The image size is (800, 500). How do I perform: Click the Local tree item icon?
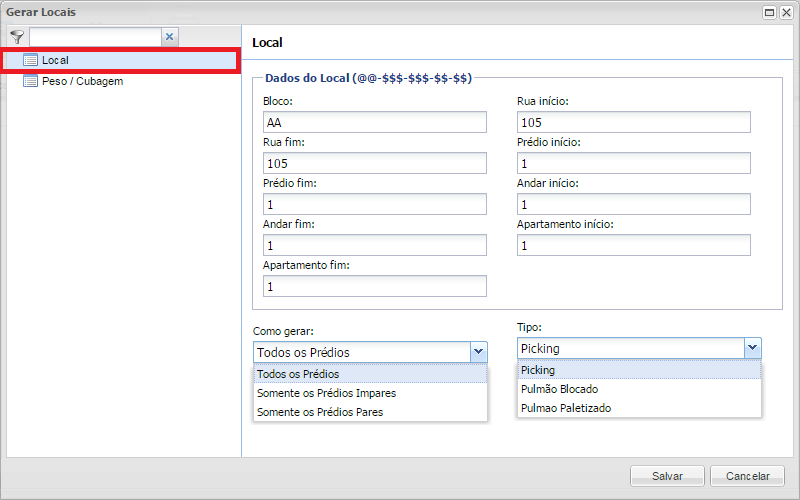pyautogui.click(x=30, y=61)
